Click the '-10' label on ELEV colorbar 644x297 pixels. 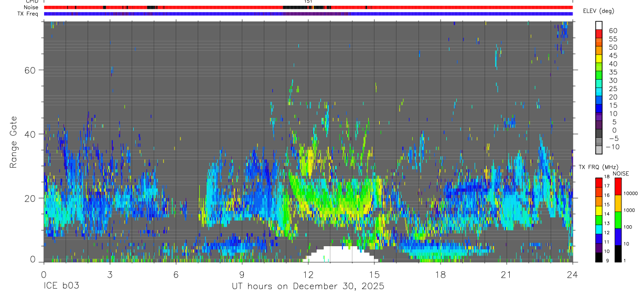pos(611,147)
